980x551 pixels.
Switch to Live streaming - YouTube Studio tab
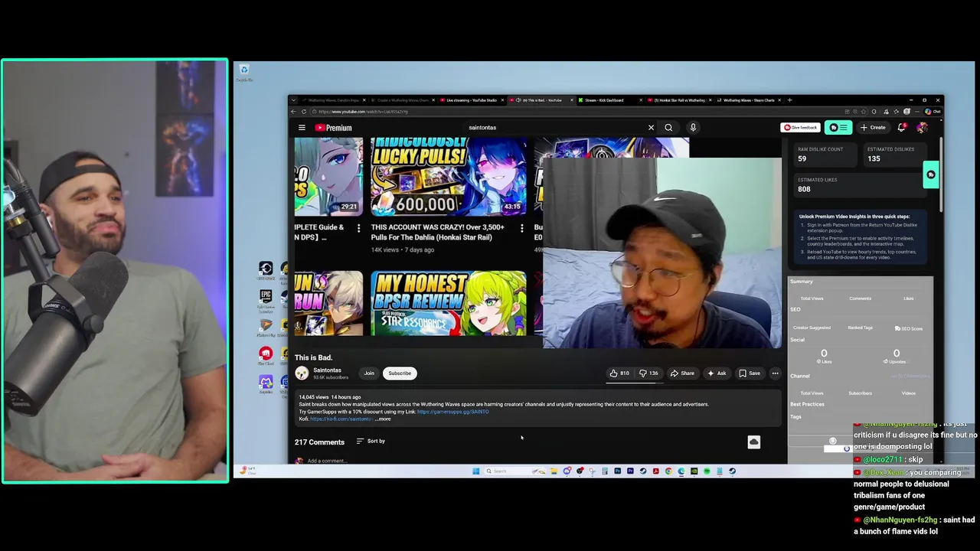[x=471, y=100]
